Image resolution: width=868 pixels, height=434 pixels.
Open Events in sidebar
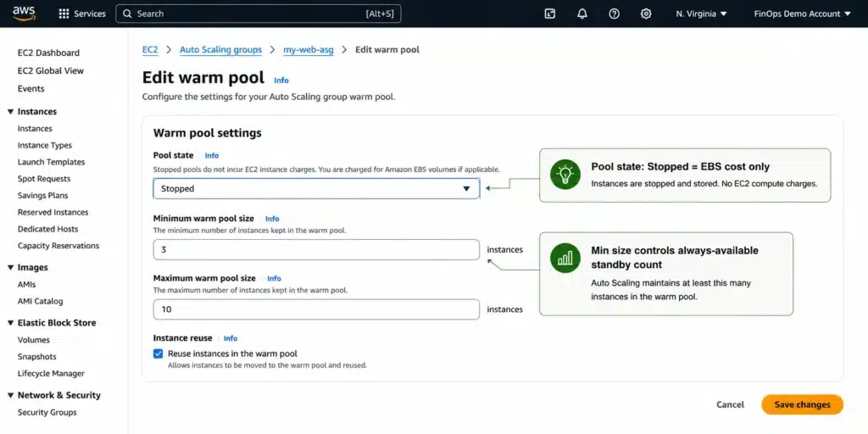pos(31,88)
